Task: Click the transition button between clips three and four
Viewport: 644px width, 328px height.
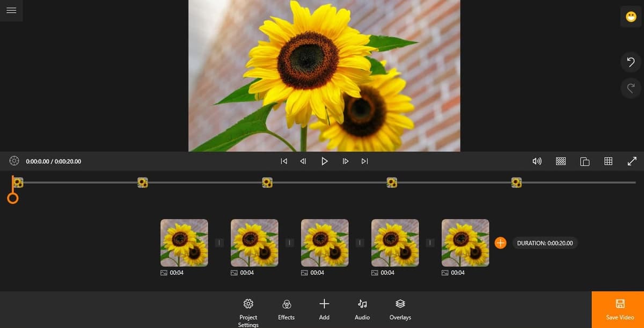Action: [360, 243]
